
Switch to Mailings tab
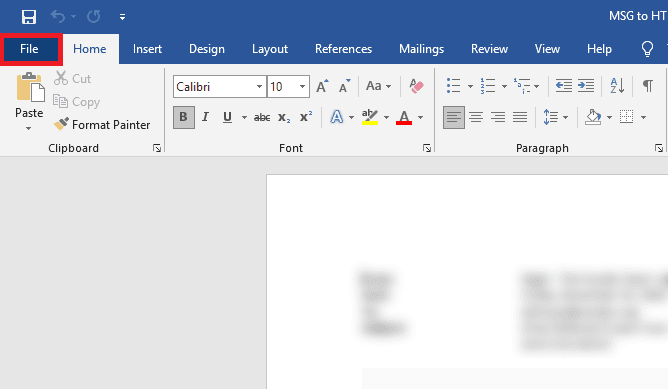[421, 49]
